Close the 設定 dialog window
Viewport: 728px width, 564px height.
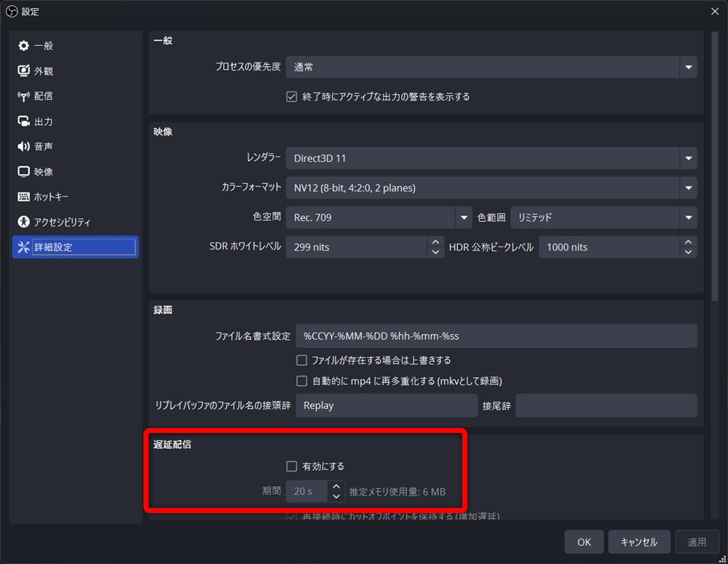[x=715, y=12]
